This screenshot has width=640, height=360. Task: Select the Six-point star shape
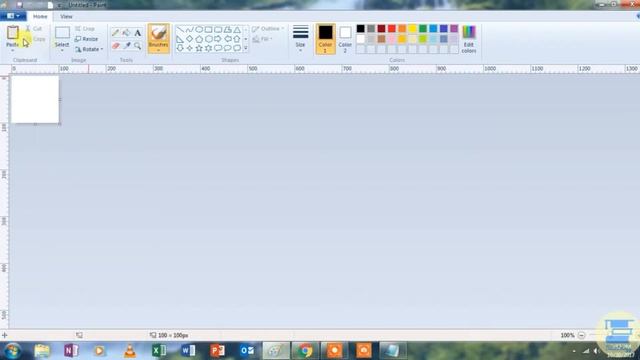pos(208,48)
